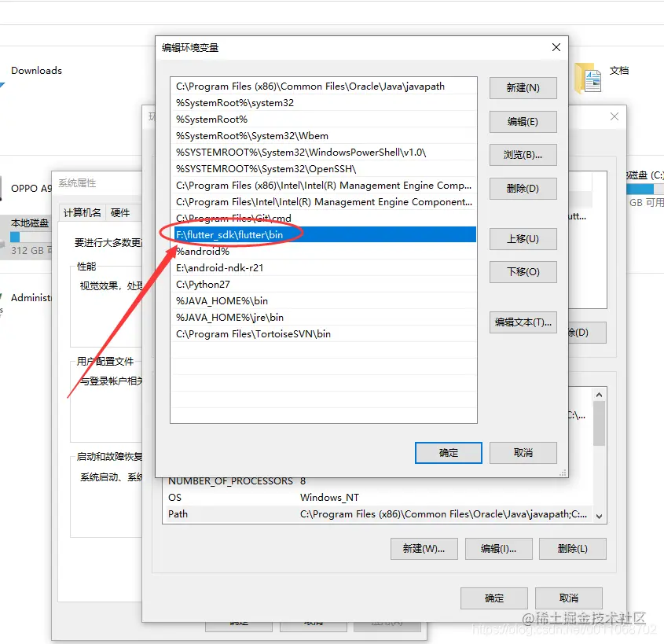
Task: Select %JAVA_HOME%\bin entry
Action: click(324, 301)
